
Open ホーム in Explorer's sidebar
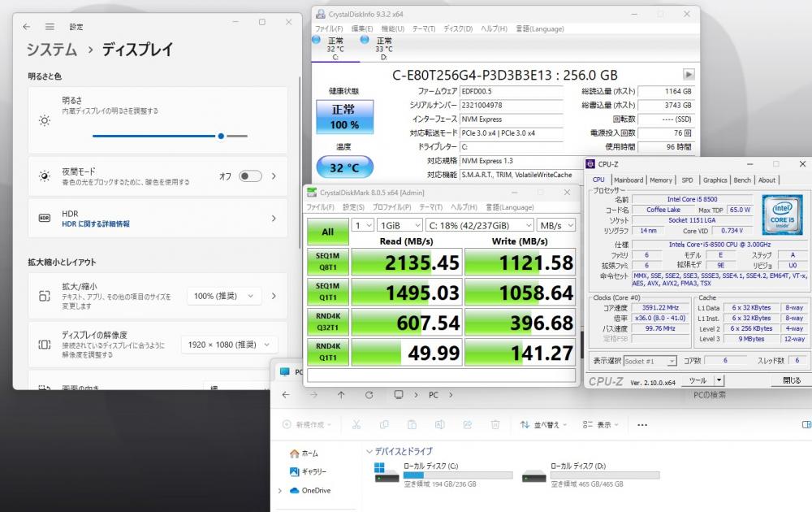(304, 453)
